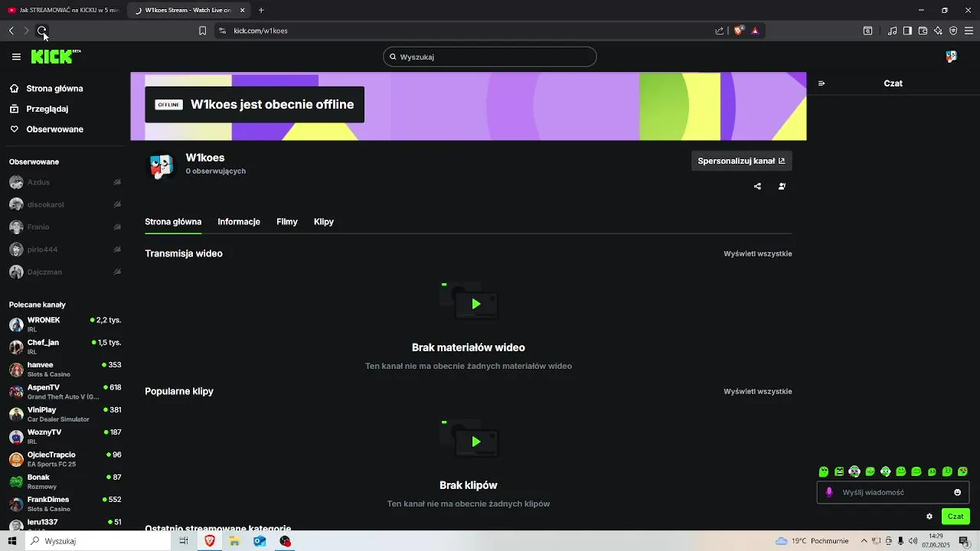Image resolution: width=980 pixels, height=551 pixels.
Task: Click the purple microphone icon in chat
Action: (x=828, y=492)
